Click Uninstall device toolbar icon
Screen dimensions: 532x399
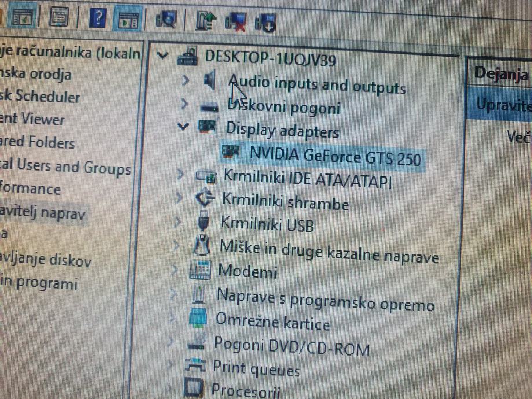pyautogui.click(x=237, y=23)
